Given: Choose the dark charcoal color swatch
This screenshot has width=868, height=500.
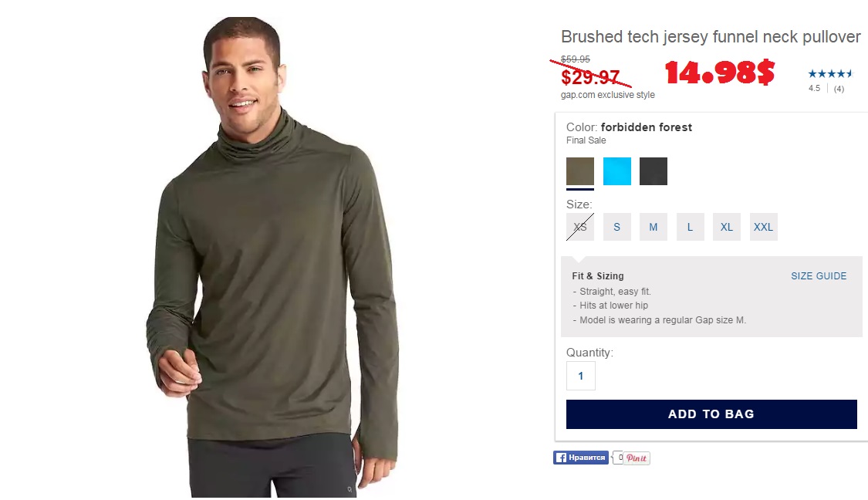Looking at the screenshot, I should point(654,171).
